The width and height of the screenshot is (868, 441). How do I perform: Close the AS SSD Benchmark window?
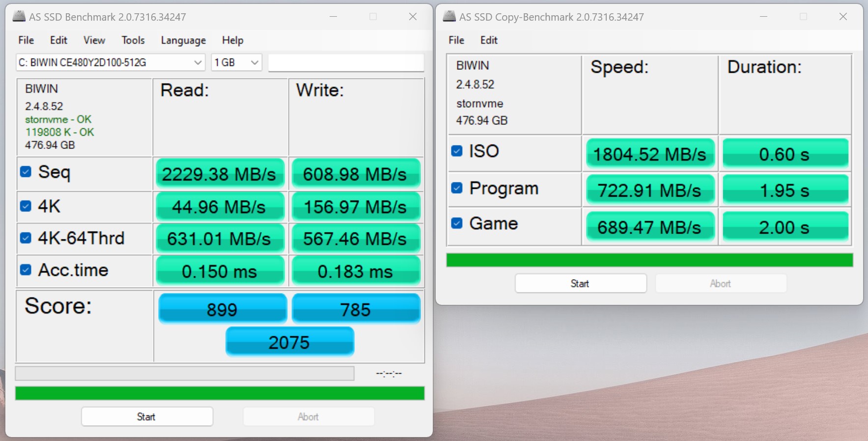click(x=413, y=17)
